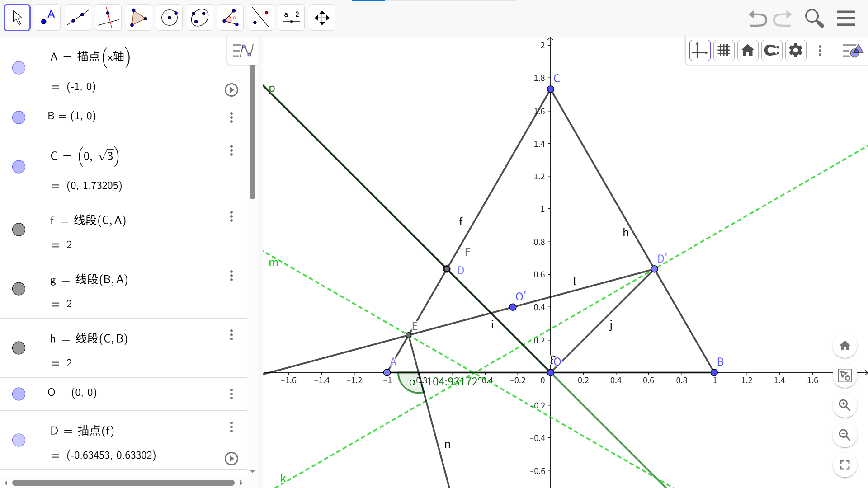
Task: Toggle visibility of point C
Action: 19,167
